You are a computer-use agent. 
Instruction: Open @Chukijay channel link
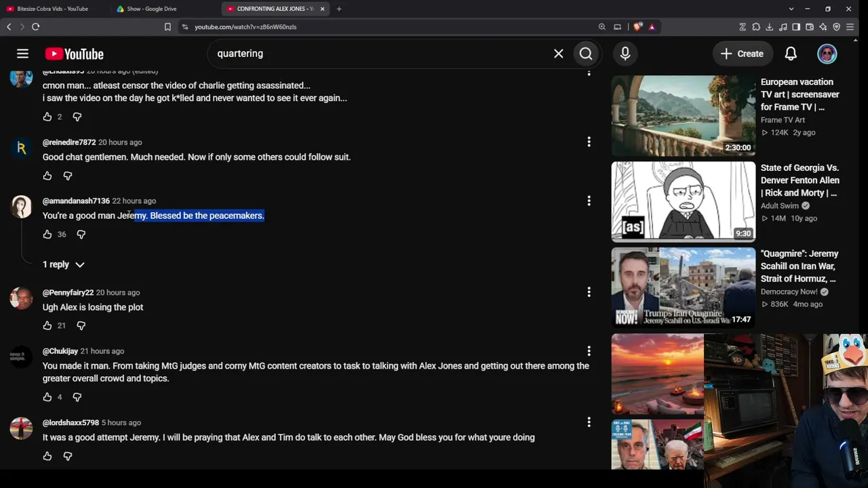[x=60, y=352]
